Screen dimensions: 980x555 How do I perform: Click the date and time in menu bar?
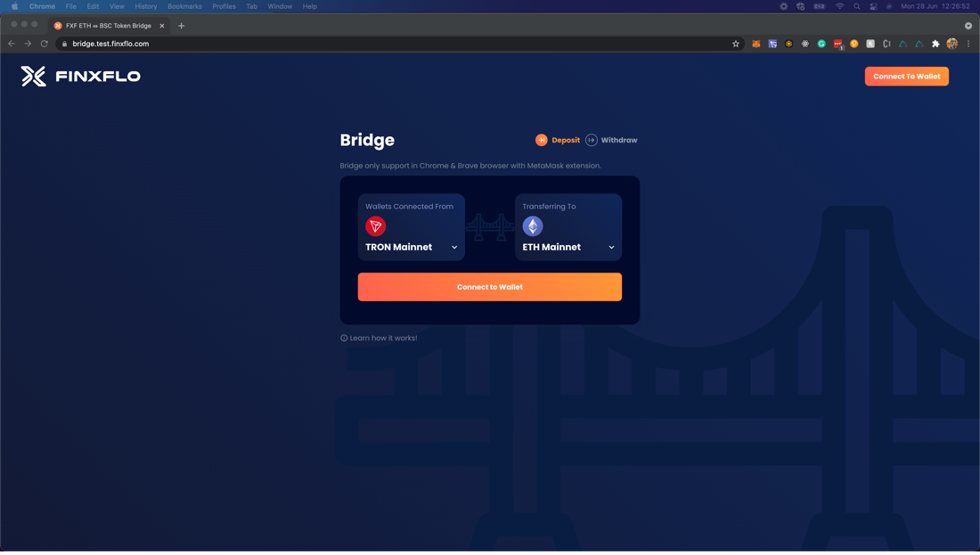[x=935, y=6]
